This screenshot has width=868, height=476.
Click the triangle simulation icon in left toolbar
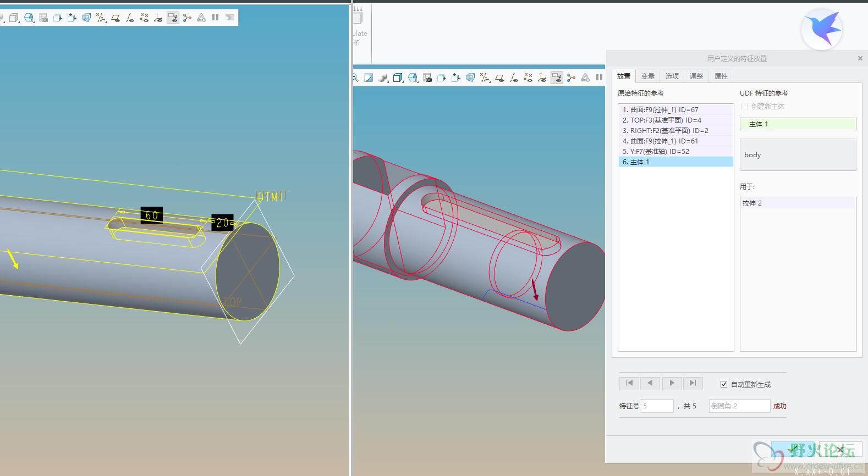tap(201, 18)
